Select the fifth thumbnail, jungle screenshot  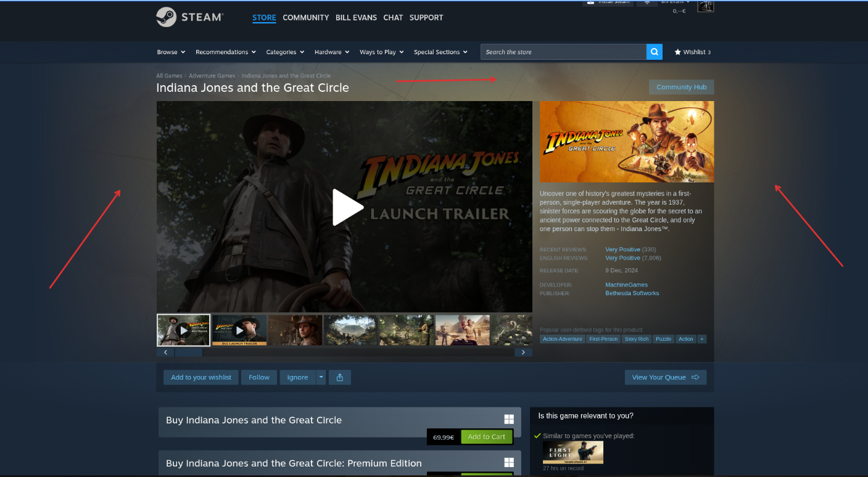point(407,330)
